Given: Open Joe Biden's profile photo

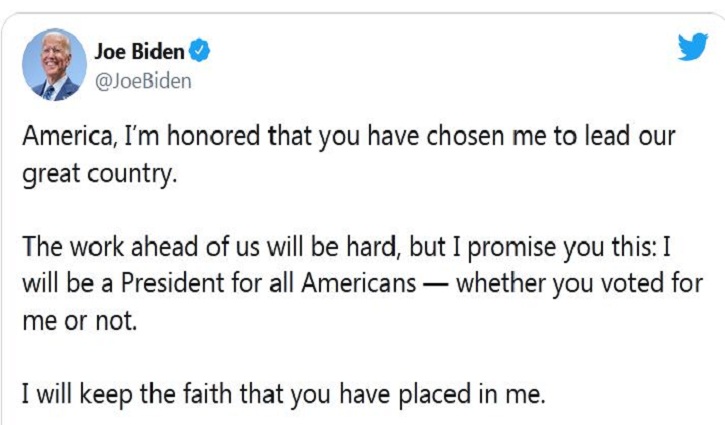Looking at the screenshot, I should pyautogui.click(x=55, y=64).
